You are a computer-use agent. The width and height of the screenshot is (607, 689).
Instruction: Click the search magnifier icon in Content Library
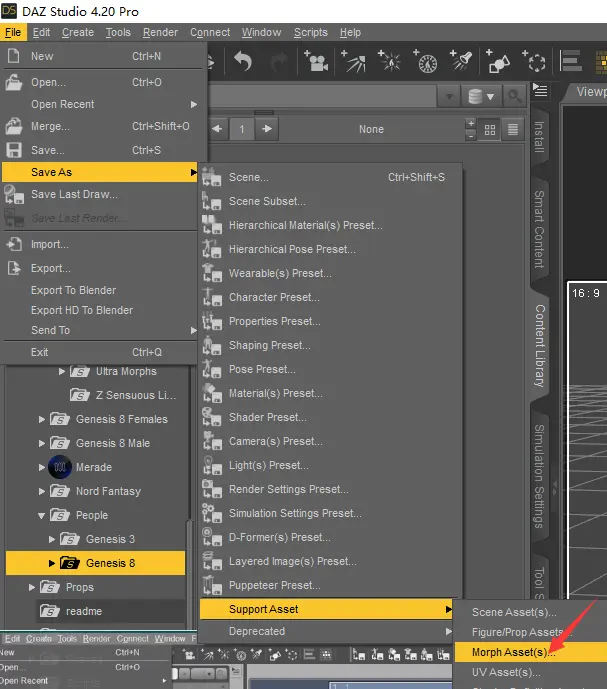tap(515, 95)
